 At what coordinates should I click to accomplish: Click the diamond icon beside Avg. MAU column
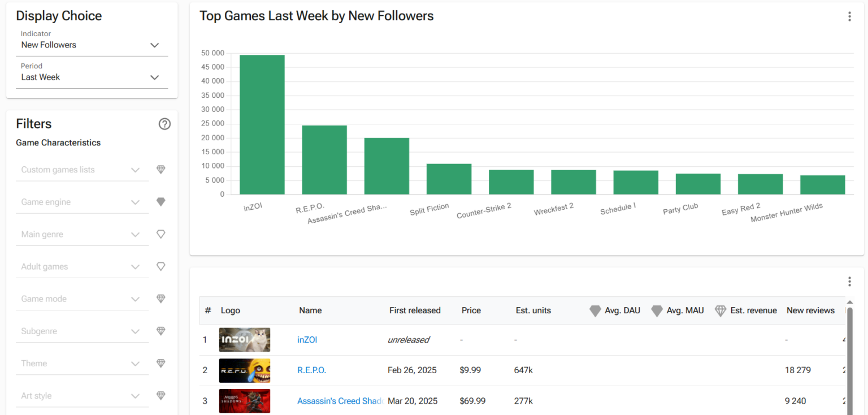pos(657,310)
